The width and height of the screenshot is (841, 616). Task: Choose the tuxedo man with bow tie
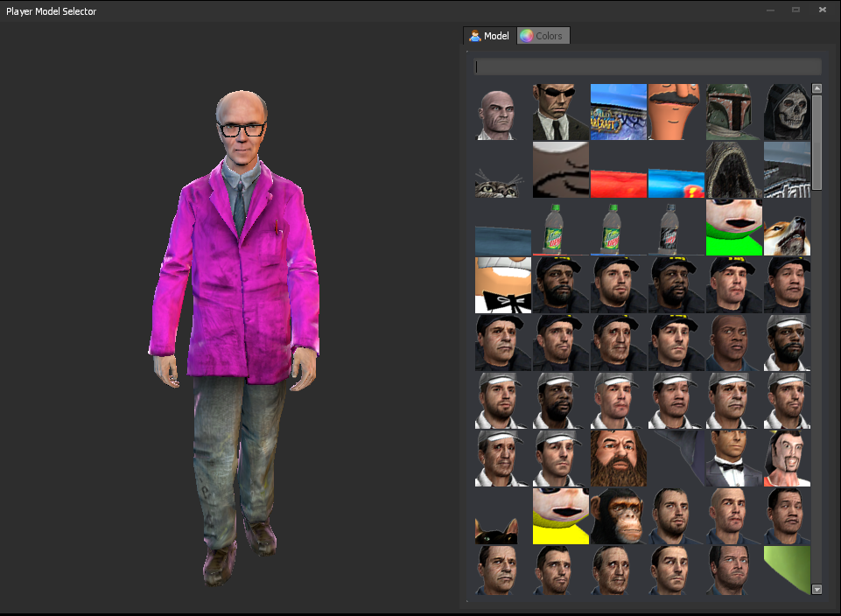(x=733, y=458)
